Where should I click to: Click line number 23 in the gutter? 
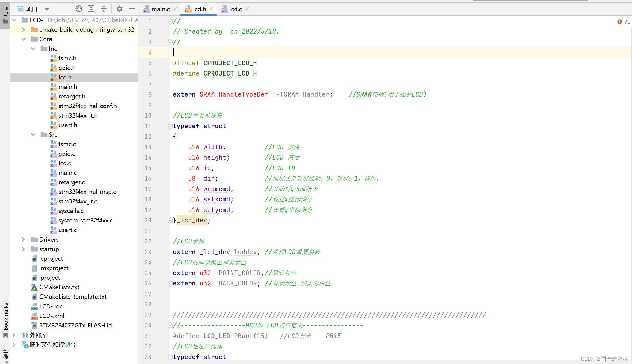click(x=148, y=252)
